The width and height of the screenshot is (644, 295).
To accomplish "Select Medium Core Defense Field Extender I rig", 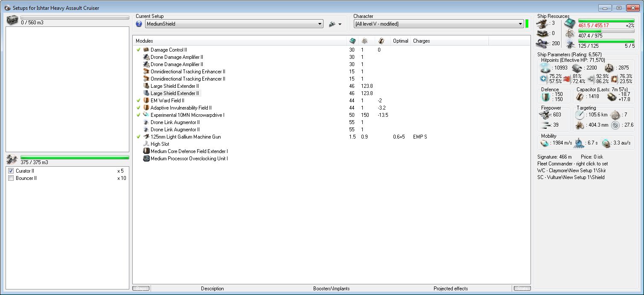I will (189, 151).
